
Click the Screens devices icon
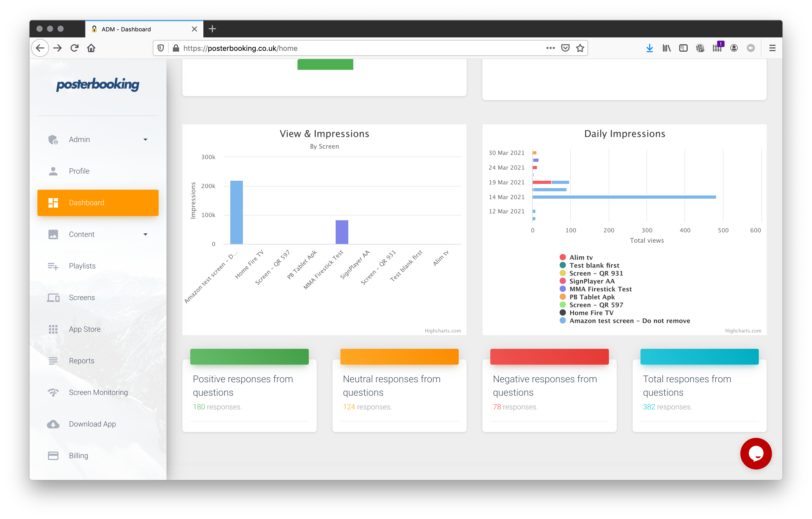pos(53,297)
